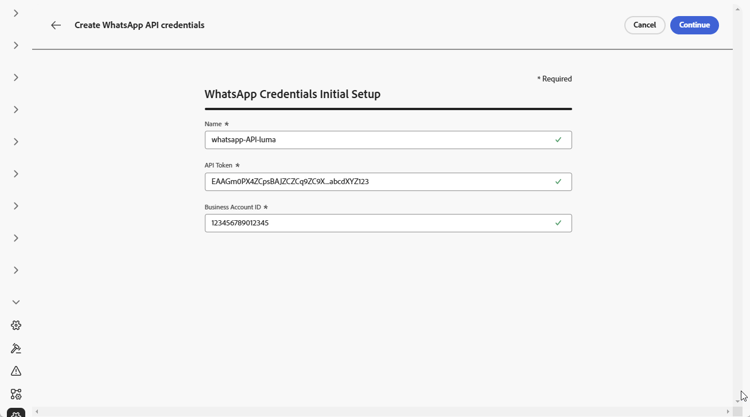Open the settings gear icon in sidebar
The image size is (750, 417).
pos(16,325)
